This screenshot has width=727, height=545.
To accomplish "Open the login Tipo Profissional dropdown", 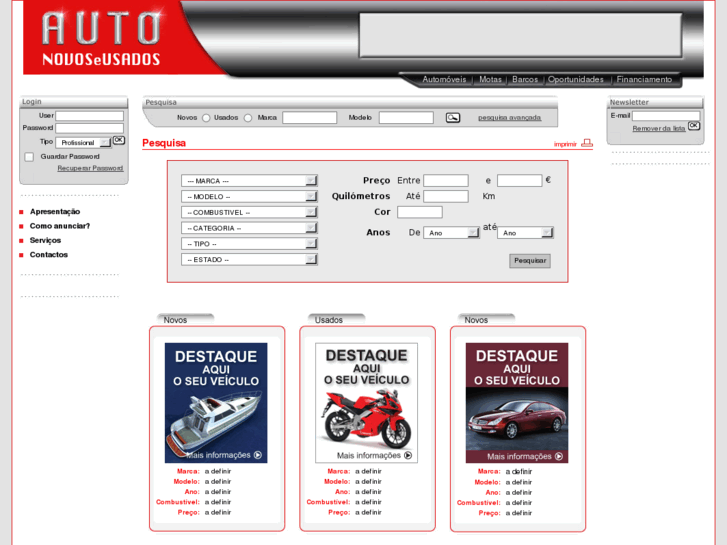I will [83, 142].
